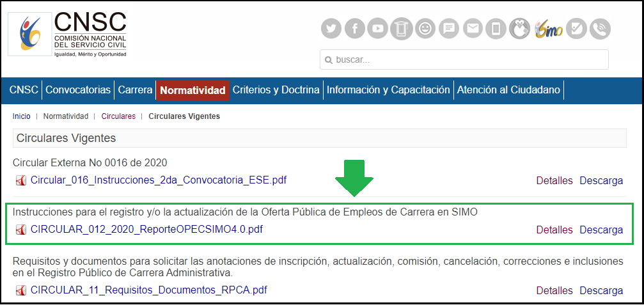Click the phone call icon

point(600,29)
